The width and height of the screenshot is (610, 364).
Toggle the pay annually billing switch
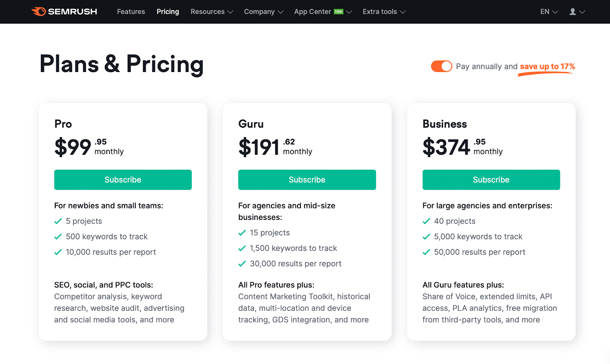[441, 66]
